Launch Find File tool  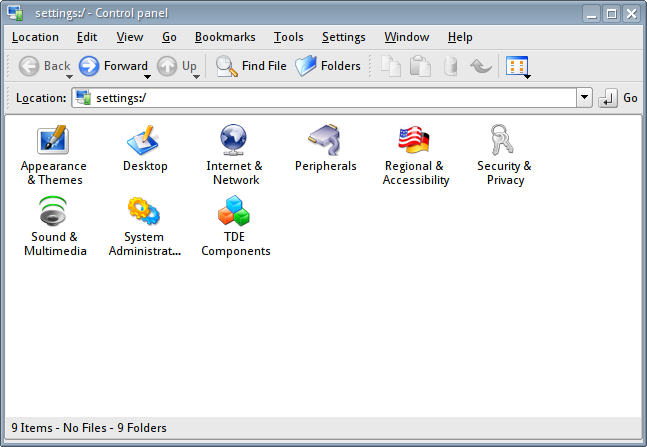click(x=251, y=66)
